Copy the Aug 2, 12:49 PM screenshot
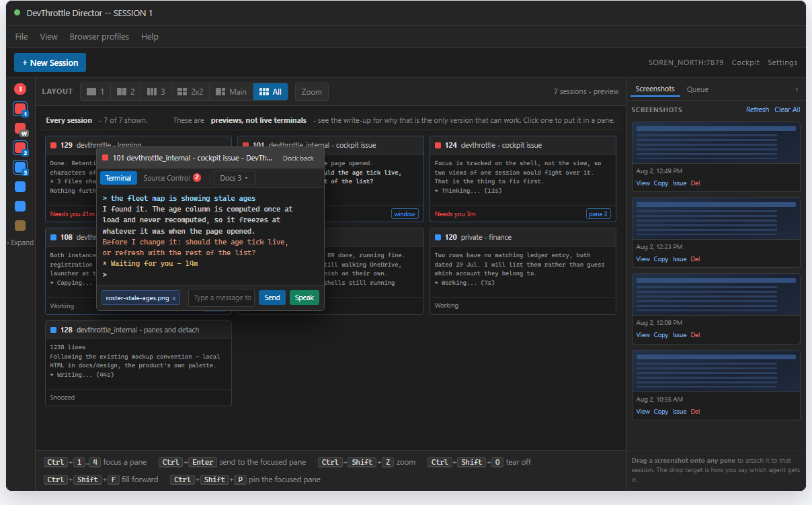 [x=661, y=183]
